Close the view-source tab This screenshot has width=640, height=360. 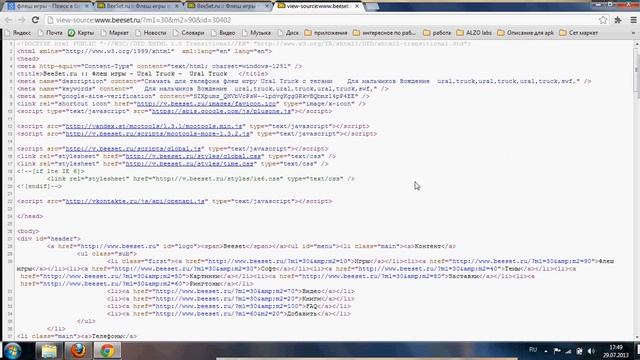coord(357,6)
